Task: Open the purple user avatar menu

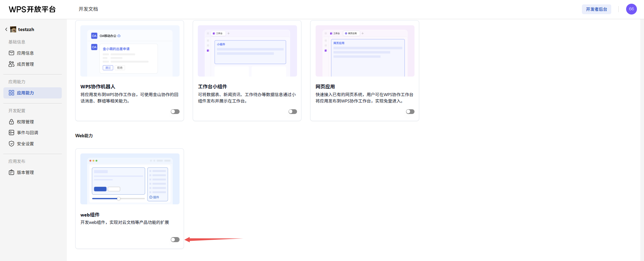Action: point(631,9)
